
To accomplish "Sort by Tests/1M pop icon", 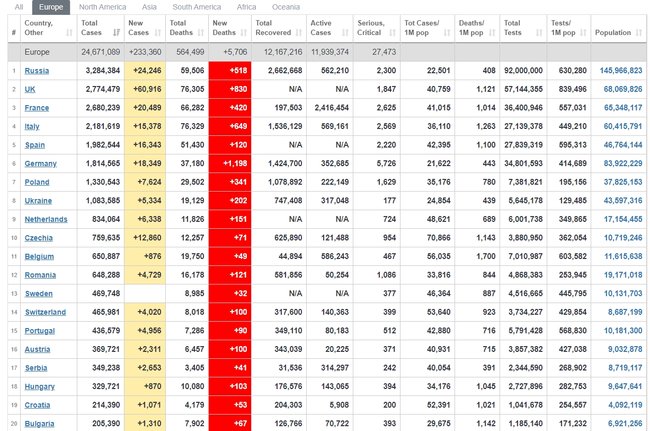I will tap(583, 32).
